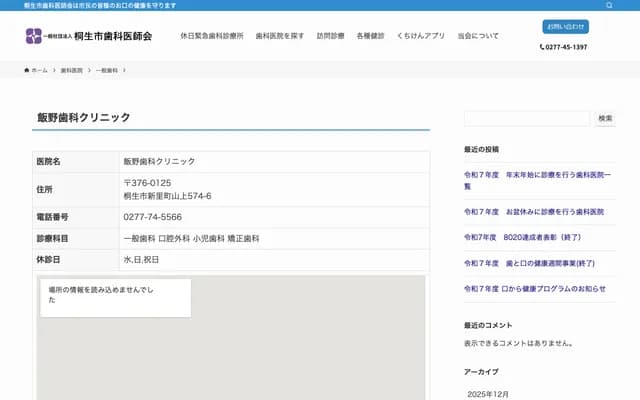Go to 各種健診 navigation item
Screen dimensions: 640x400
[370, 36]
